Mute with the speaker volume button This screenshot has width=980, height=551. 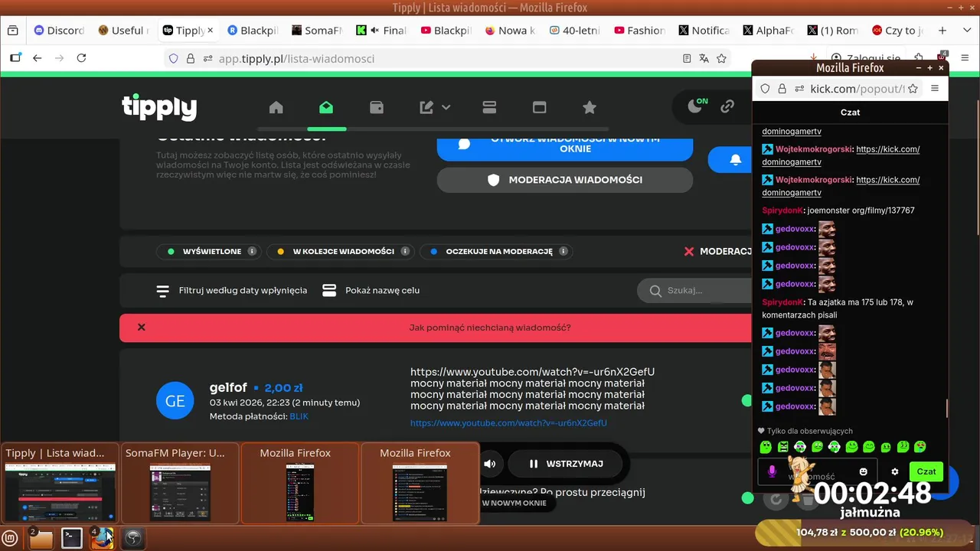[x=490, y=464]
